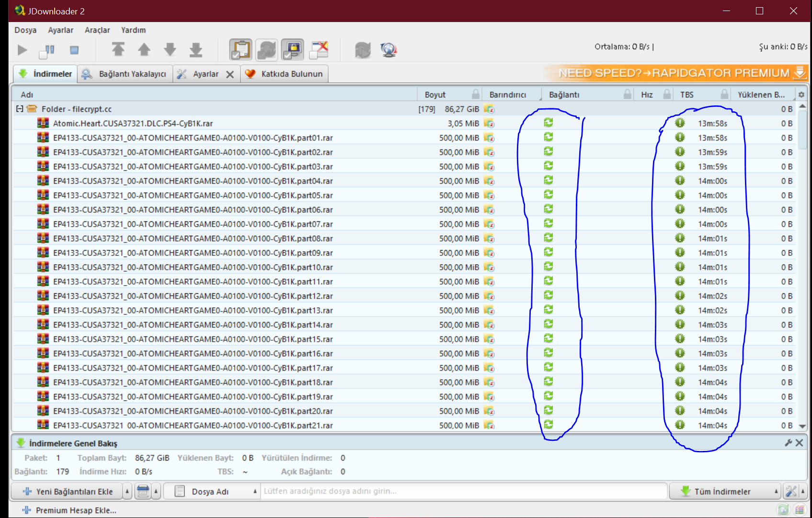Toggle the Bağlantı column width lock
812x518 pixels.
coord(627,94)
